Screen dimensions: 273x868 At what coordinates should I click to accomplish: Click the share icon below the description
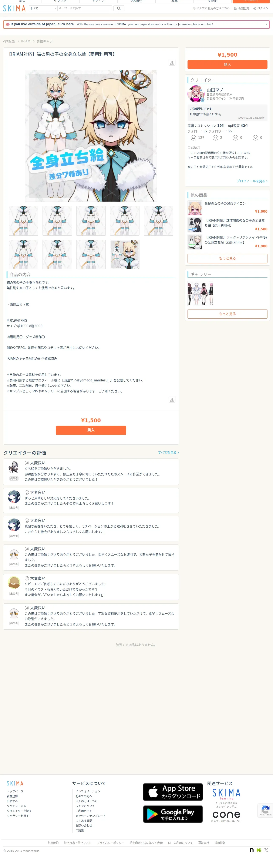pos(172,400)
